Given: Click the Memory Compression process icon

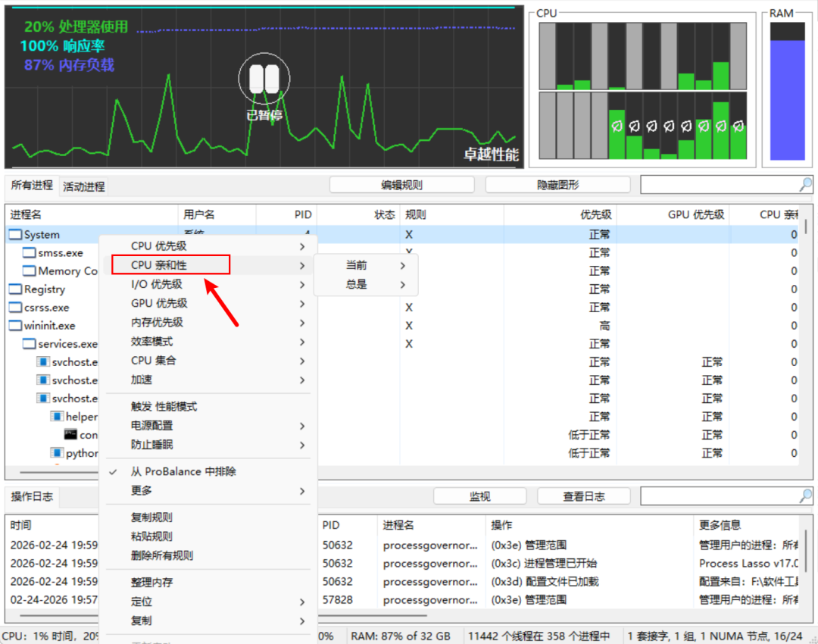Looking at the screenshot, I should click(30, 271).
